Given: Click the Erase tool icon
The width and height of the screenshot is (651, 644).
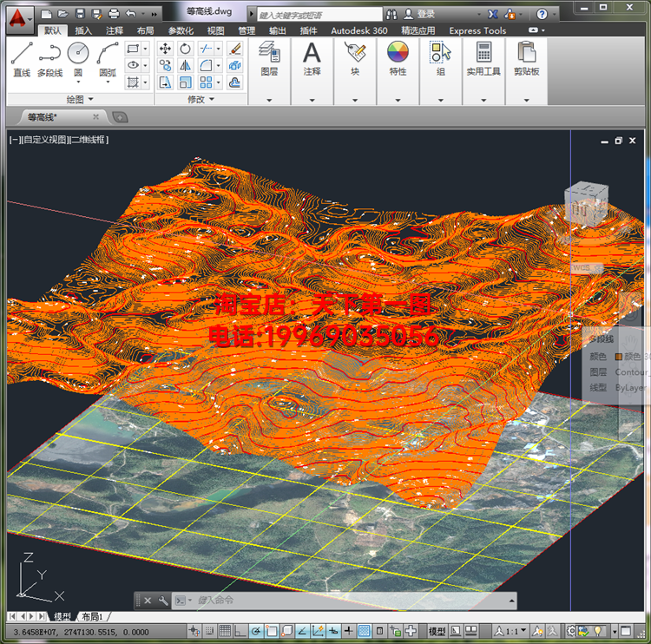Looking at the screenshot, I should (235, 49).
